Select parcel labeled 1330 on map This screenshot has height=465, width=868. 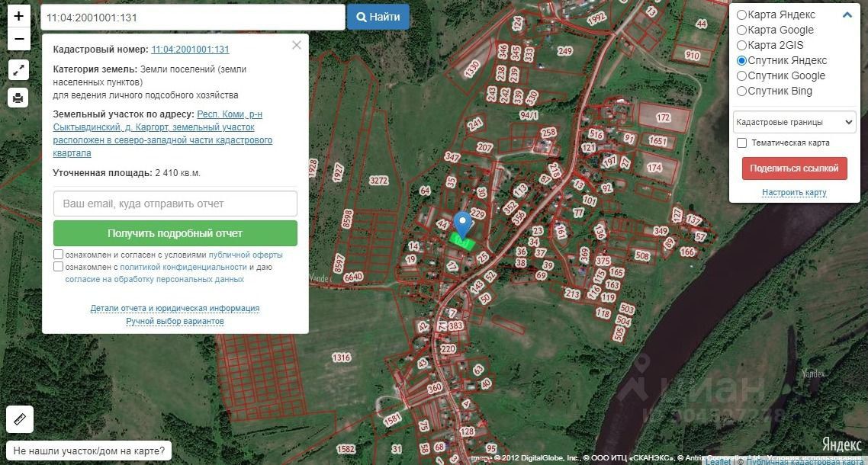(472, 69)
